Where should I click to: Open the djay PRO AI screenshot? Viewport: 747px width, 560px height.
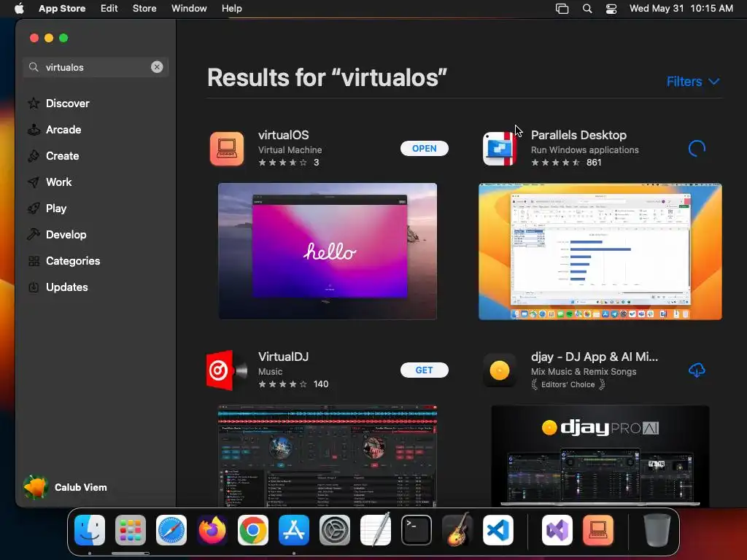click(x=600, y=456)
